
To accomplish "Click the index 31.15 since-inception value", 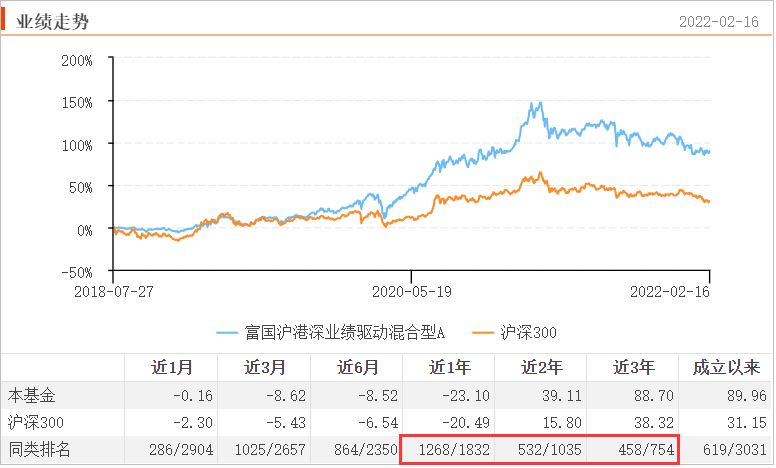I will [747, 422].
